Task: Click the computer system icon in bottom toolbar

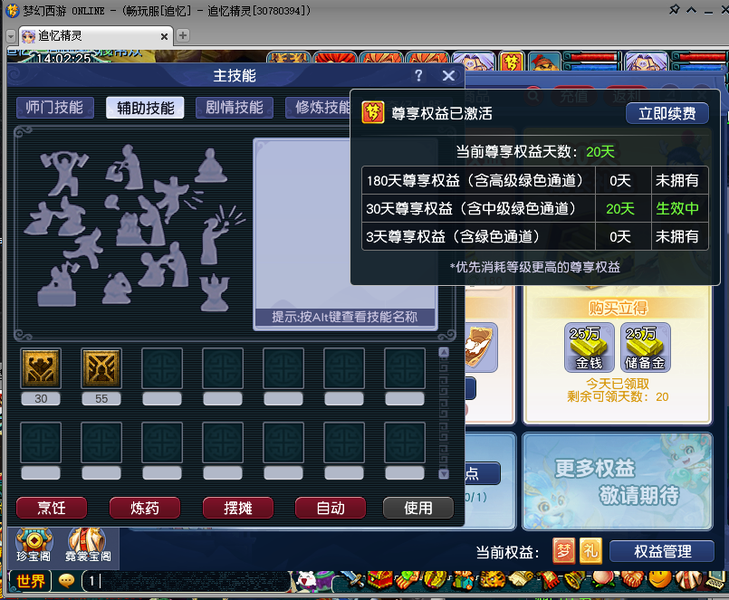Action: (716, 580)
